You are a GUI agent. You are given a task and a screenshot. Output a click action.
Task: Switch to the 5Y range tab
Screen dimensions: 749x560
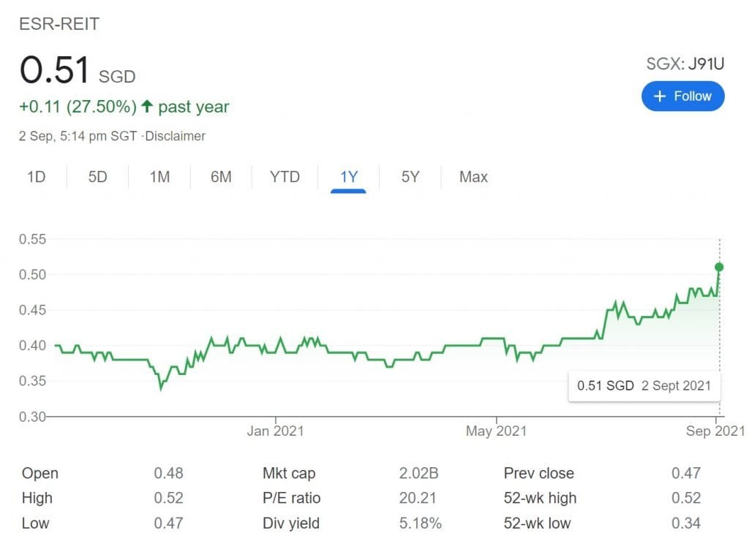click(x=410, y=177)
